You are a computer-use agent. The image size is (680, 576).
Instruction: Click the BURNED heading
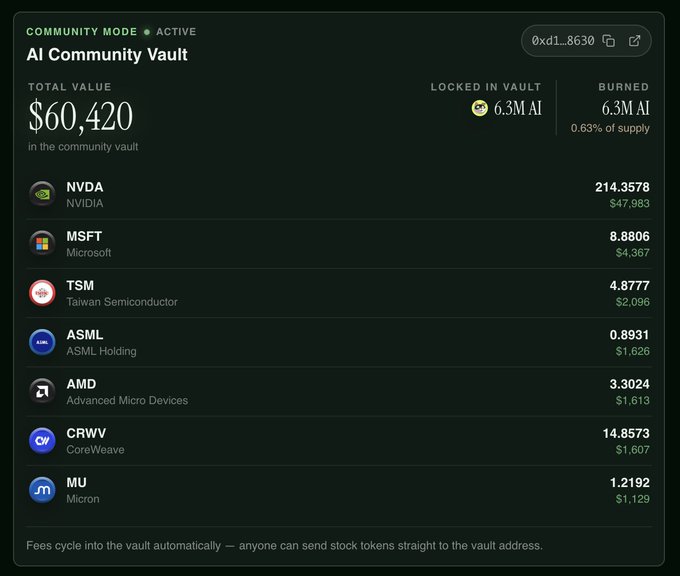click(x=624, y=87)
